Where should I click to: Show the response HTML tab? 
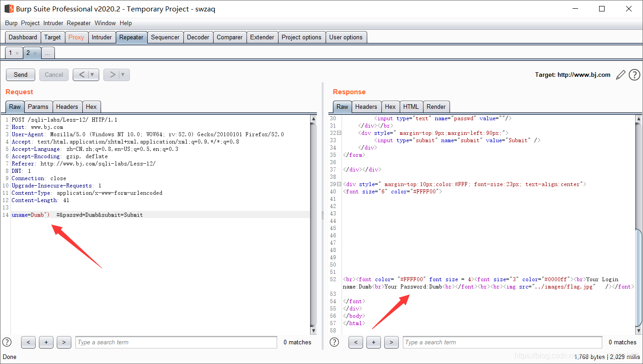(x=411, y=107)
